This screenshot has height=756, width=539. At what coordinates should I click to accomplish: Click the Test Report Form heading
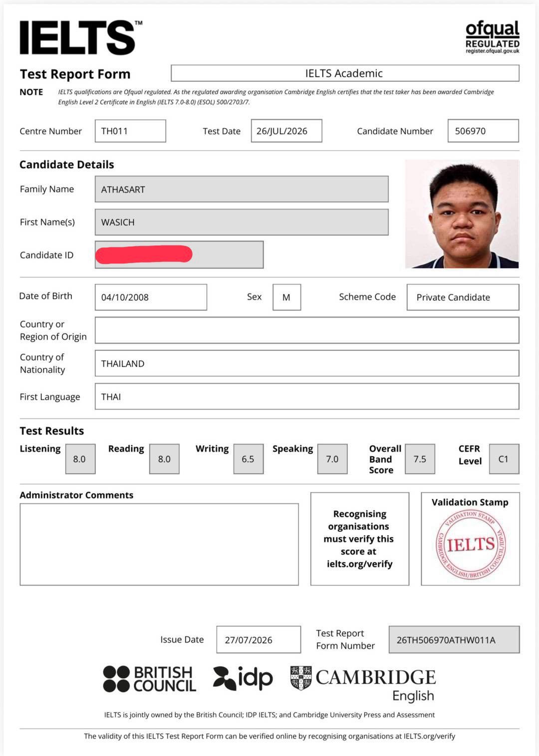[x=75, y=74]
